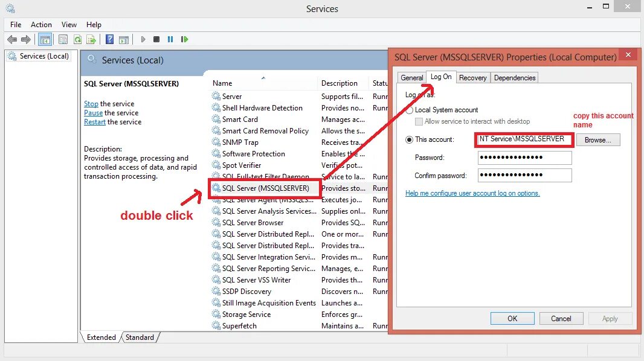The width and height of the screenshot is (644, 361).
Task: Toggle the show/hide console tree icon
Action: pos(45,39)
